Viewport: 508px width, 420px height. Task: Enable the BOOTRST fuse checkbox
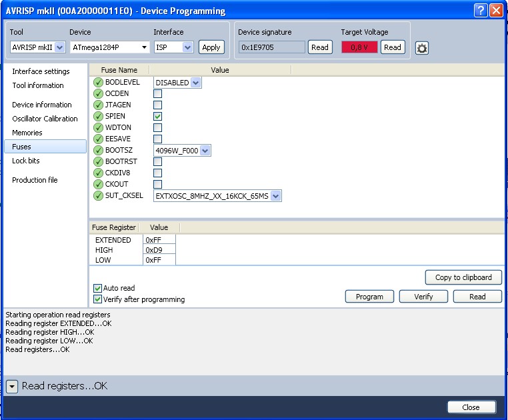[x=157, y=162]
